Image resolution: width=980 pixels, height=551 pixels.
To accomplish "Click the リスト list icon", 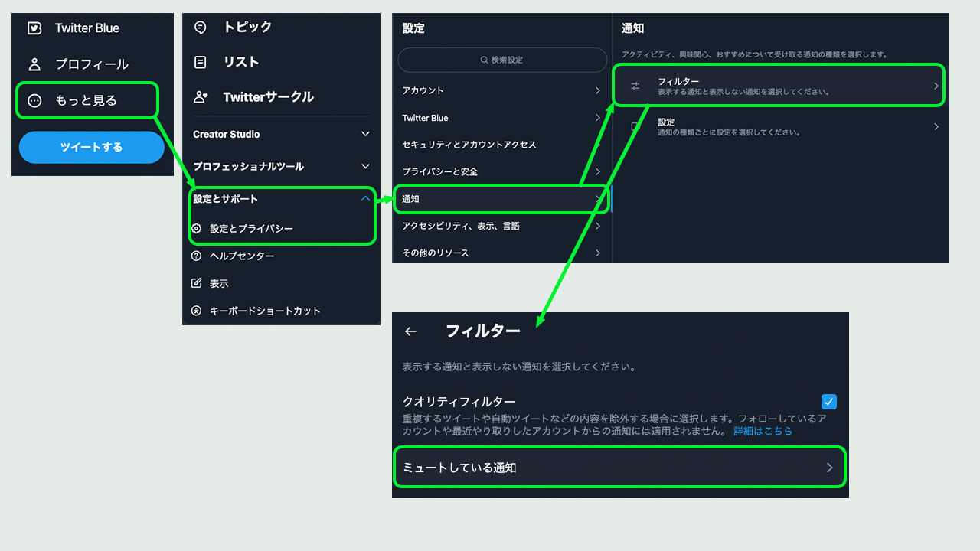I will click(201, 62).
